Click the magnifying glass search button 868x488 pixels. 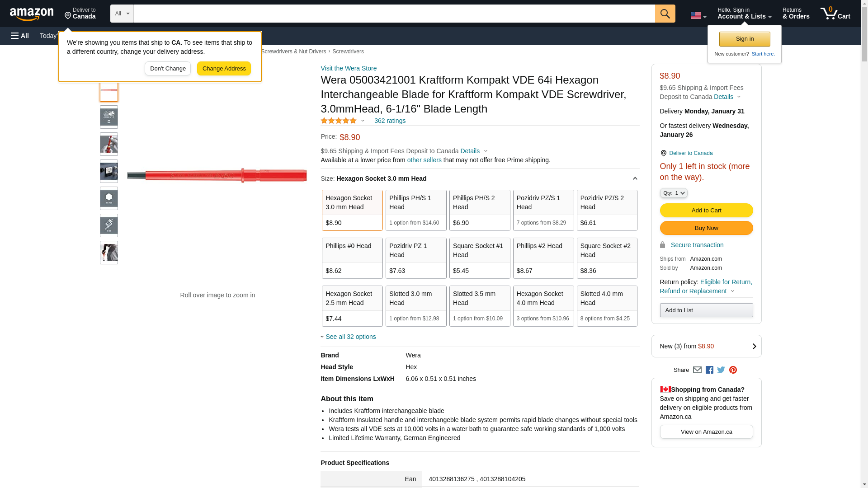click(x=665, y=14)
